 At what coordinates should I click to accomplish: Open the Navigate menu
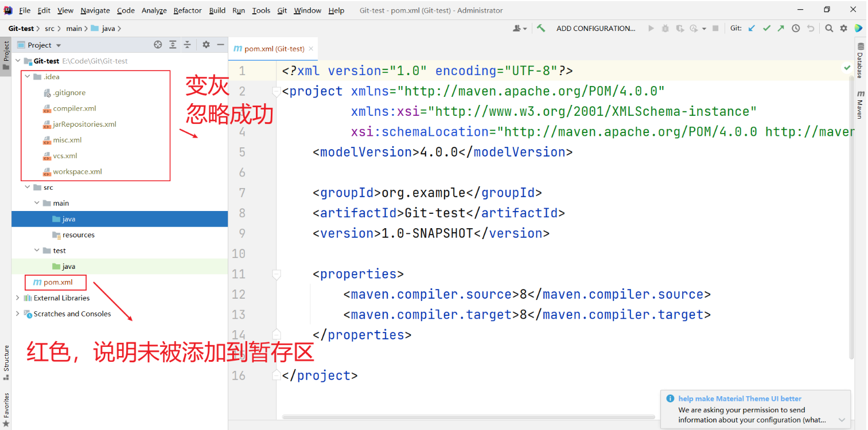(x=95, y=10)
